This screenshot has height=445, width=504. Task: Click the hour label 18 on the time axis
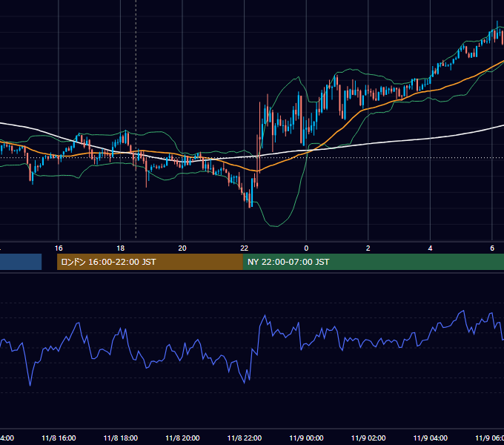pyautogui.click(x=121, y=248)
